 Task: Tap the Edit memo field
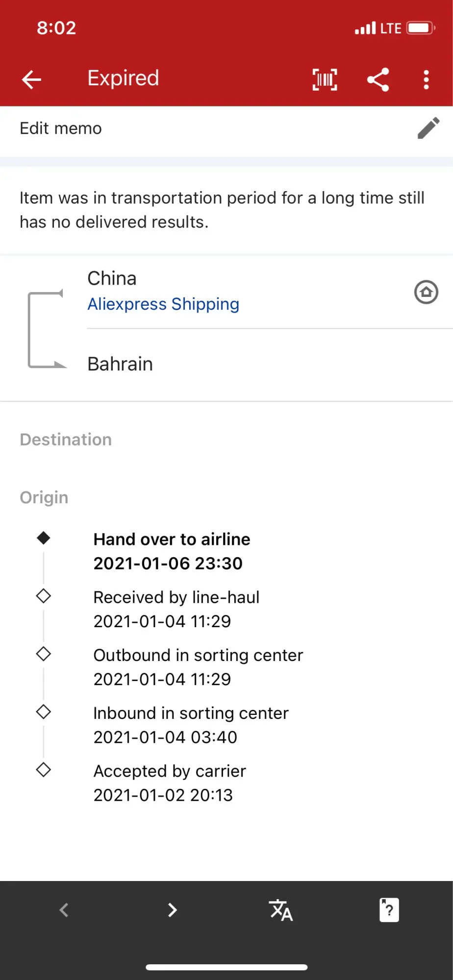tap(61, 128)
